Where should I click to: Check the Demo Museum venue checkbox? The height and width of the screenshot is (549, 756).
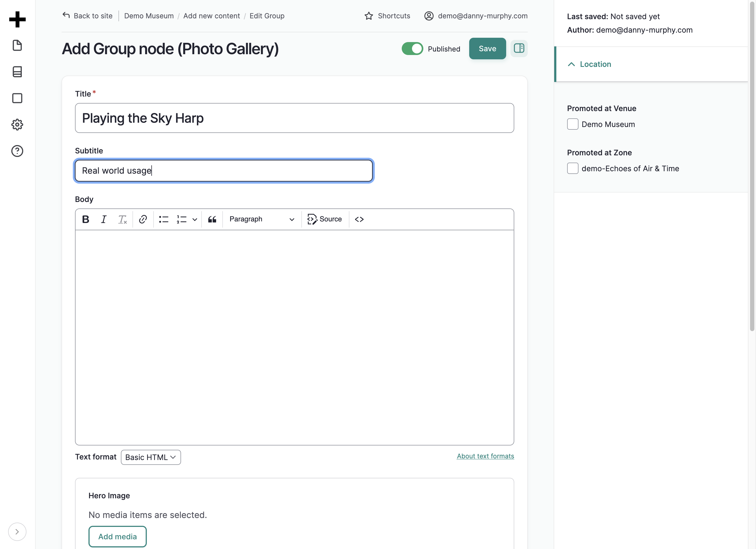point(573,124)
